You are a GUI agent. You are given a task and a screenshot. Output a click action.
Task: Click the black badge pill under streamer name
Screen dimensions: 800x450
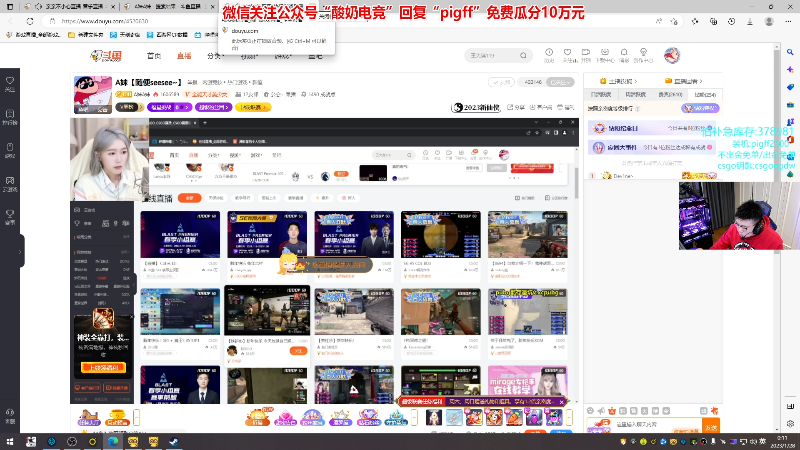(x=130, y=107)
